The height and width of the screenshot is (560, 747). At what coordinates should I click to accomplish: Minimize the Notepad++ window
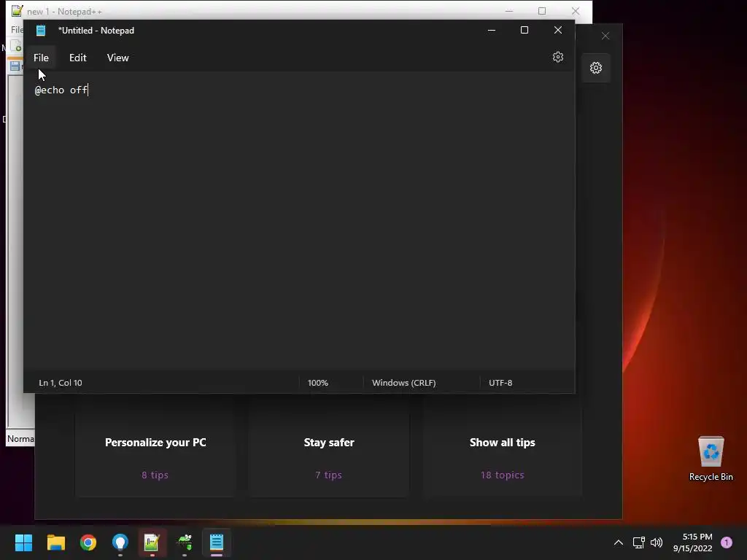(x=508, y=11)
